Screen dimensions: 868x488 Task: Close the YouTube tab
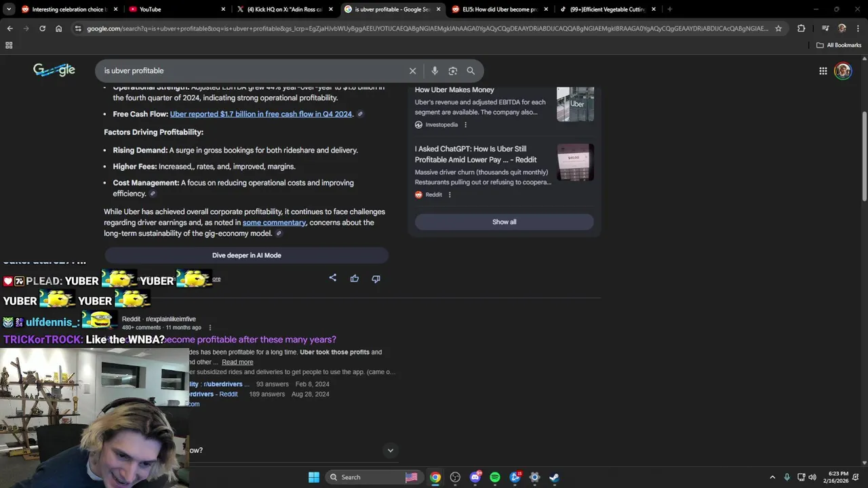pos(223,9)
